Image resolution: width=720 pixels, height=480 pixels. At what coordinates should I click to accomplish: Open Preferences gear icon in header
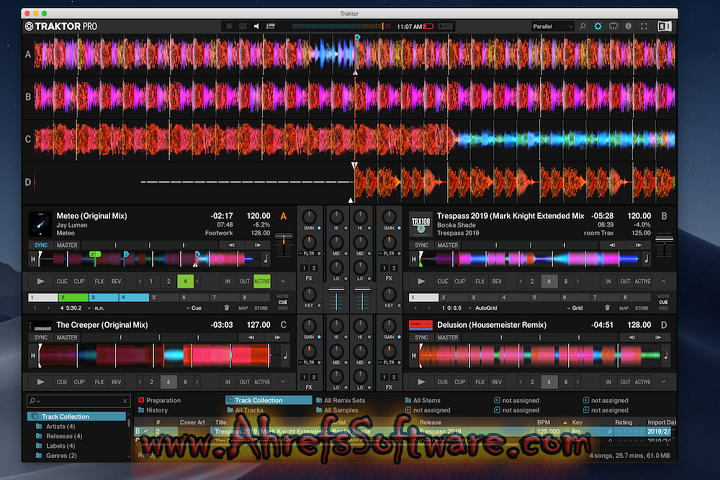click(x=598, y=27)
